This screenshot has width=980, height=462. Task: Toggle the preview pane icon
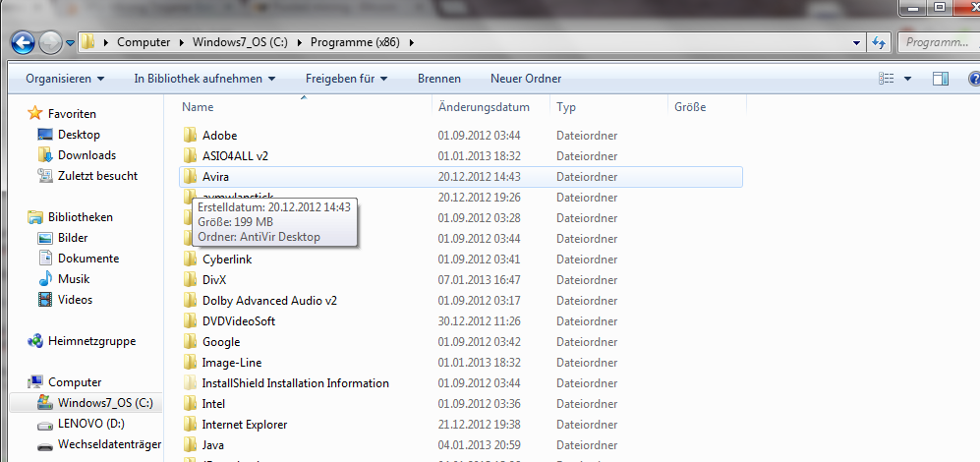pyautogui.click(x=941, y=79)
